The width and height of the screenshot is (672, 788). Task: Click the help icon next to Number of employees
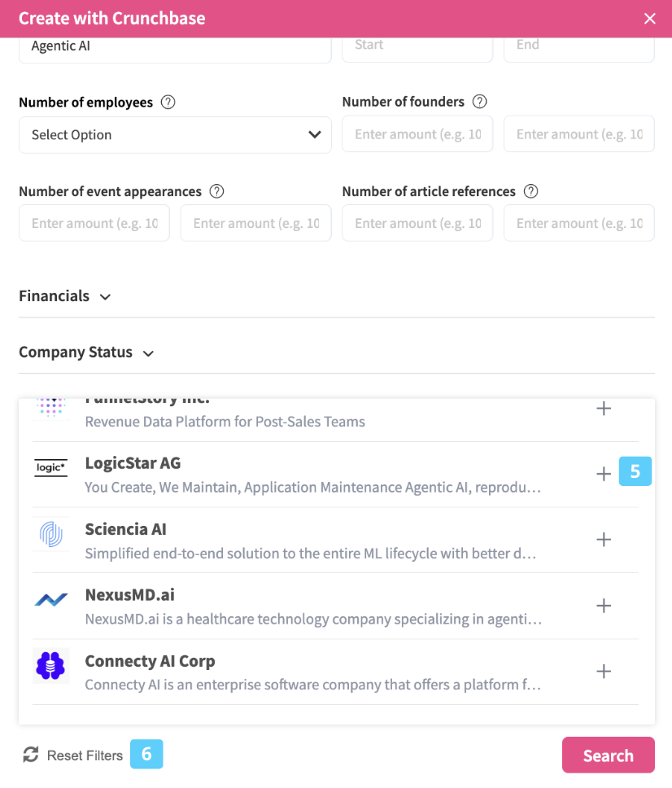click(168, 103)
